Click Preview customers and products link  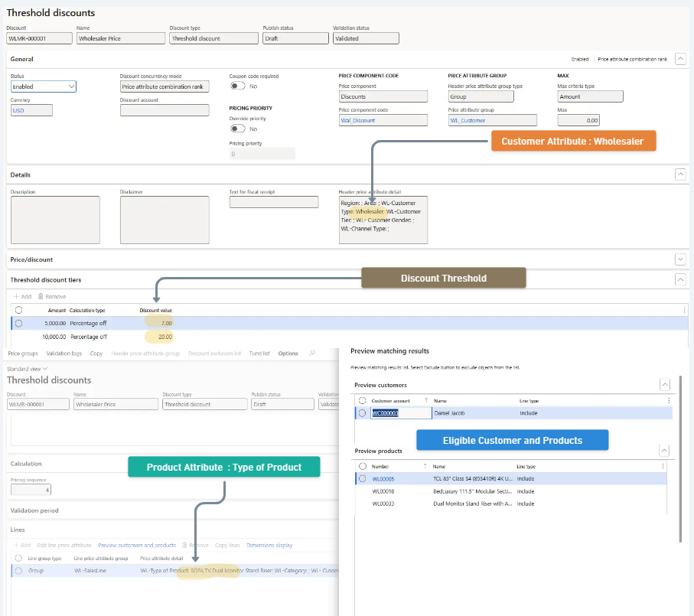[137, 546]
